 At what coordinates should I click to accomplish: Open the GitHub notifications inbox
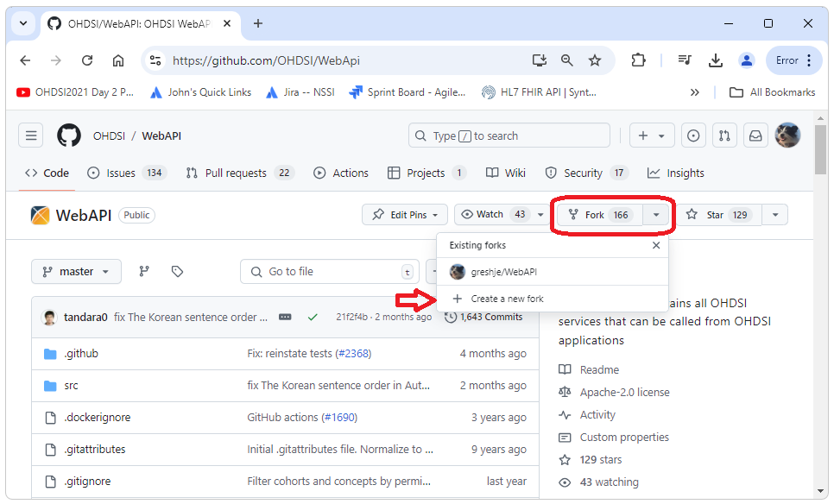click(755, 135)
